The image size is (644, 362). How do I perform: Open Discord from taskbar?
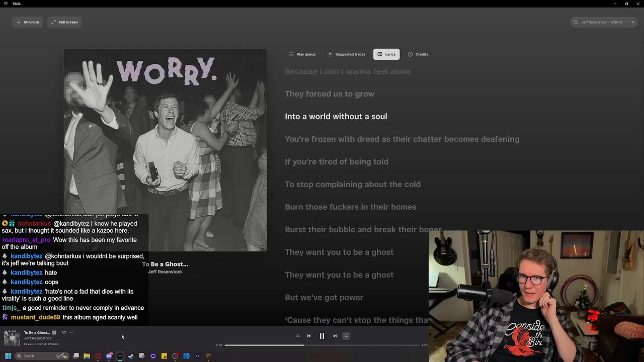point(109,356)
